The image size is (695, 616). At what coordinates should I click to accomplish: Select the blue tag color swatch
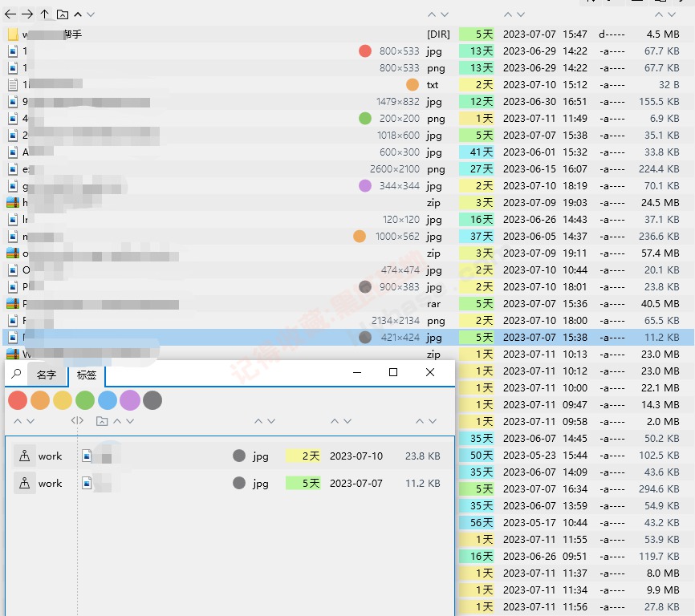(x=108, y=400)
